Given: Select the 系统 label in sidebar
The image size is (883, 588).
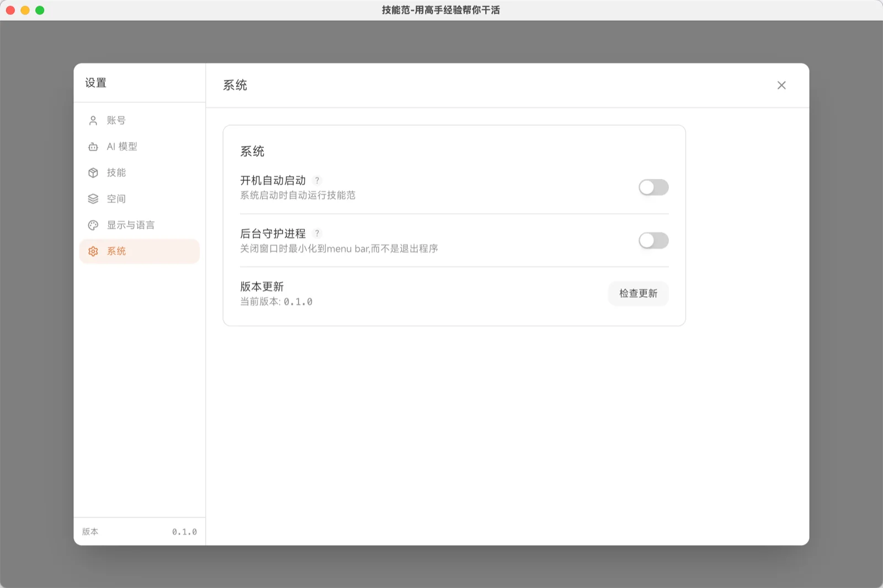Looking at the screenshot, I should click(x=116, y=252).
